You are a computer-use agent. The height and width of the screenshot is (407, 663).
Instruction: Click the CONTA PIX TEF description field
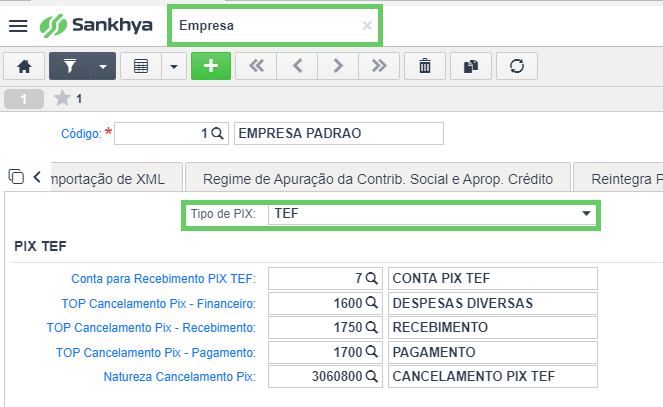pos(493,278)
